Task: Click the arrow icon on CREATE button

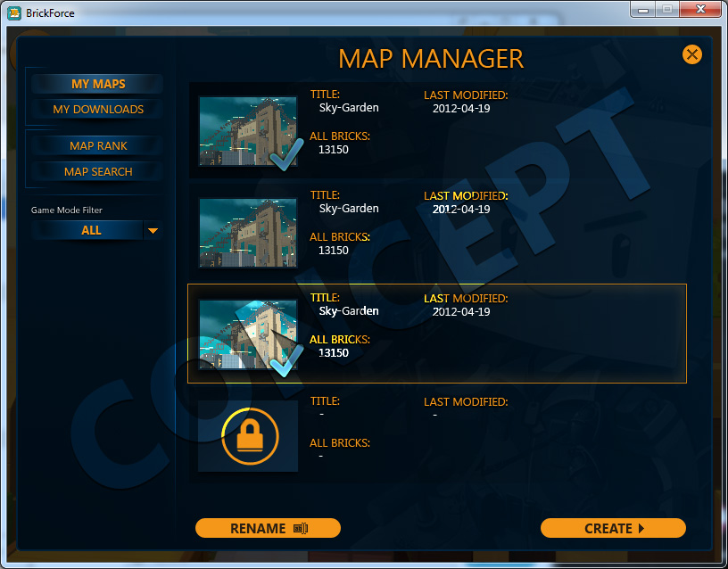Action: (641, 528)
